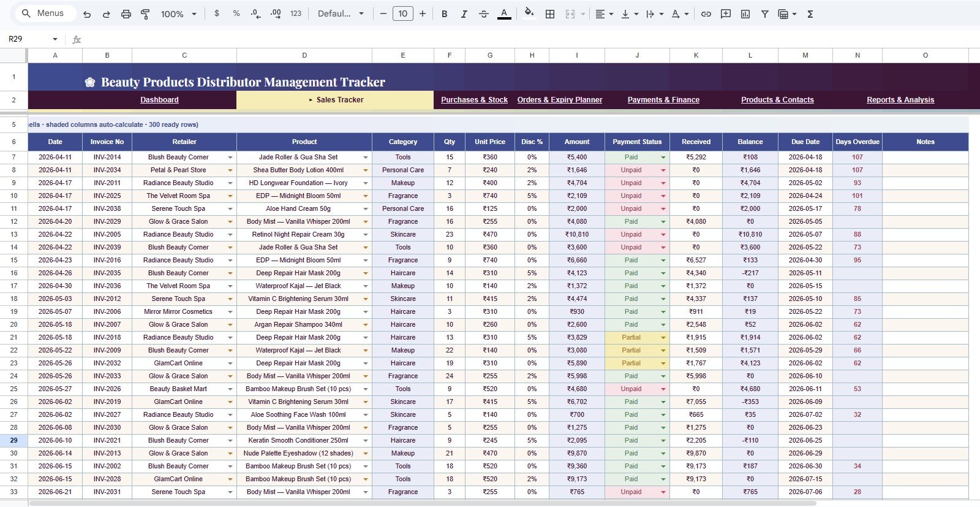Screen dimensions: 980x507
Task: Decrease font size with the minus icon
Action: (383, 13)
